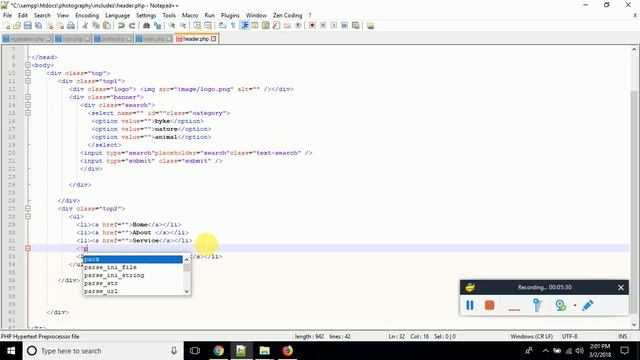Viewport: 640px width, 360px height.
Task: Toggle the file monitoring eye icon
Action: [x=298, y=25]
